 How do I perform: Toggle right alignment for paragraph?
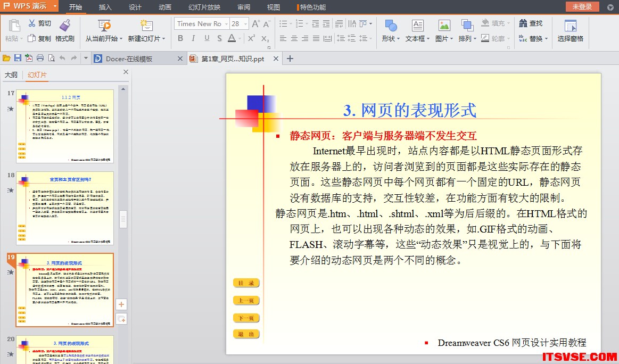pos(305,38)
